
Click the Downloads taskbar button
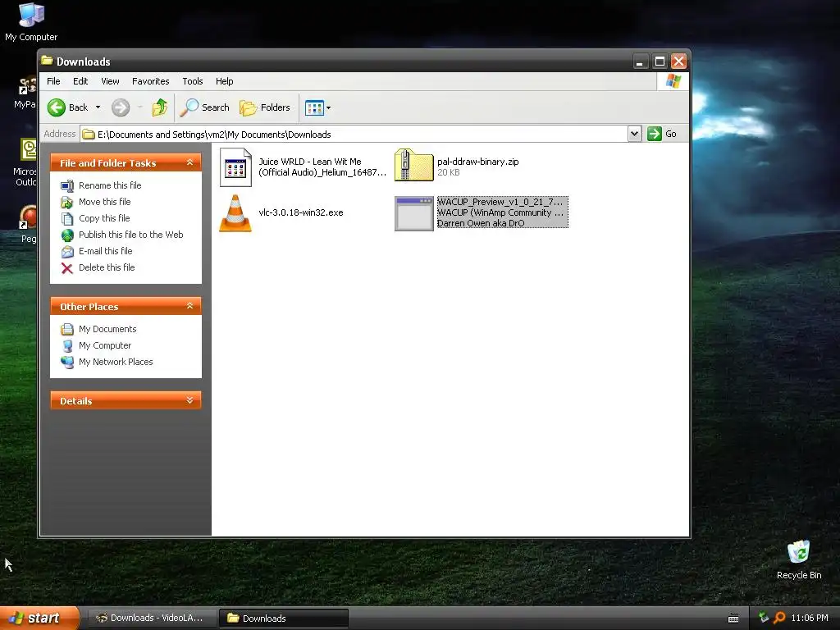[x=284, y=619]
